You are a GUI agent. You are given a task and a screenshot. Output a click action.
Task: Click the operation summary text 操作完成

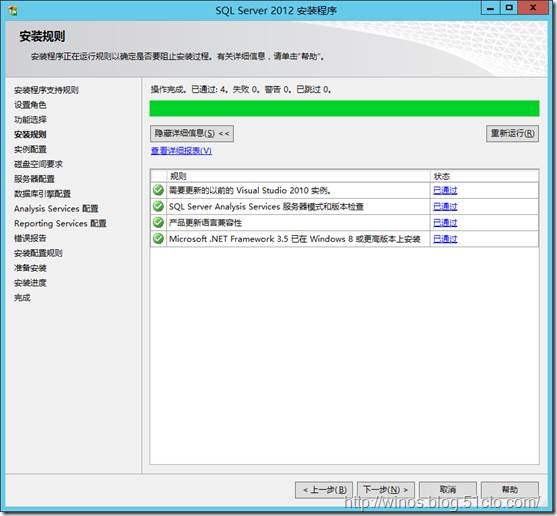coord(240,89)
